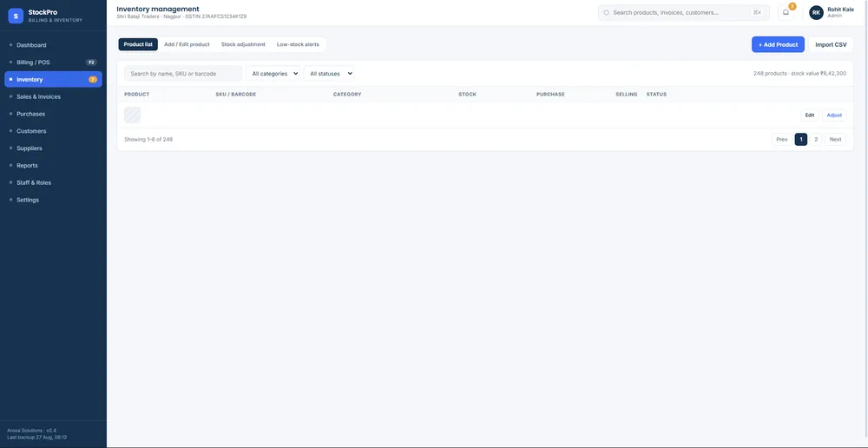Viewport: 868px width, 448px height.
Task: Click the STATUS column header
Action: click(656, 94)
